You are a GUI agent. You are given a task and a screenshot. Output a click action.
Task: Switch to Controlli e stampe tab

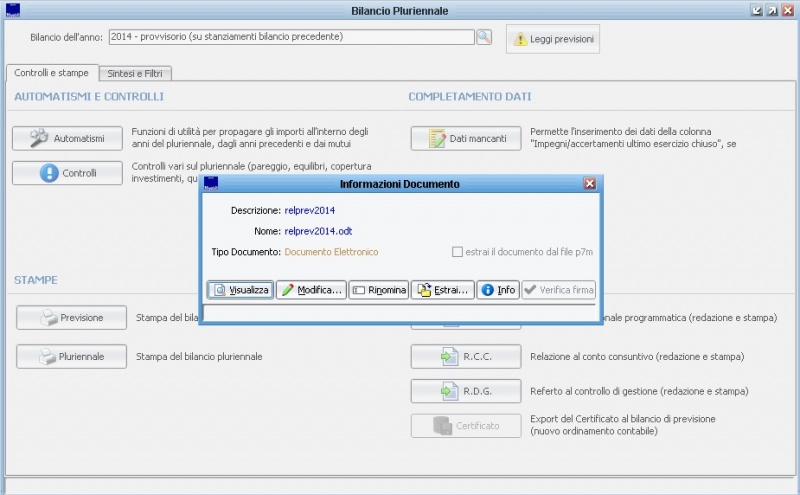pyautogui.click(x=52, y=73)
